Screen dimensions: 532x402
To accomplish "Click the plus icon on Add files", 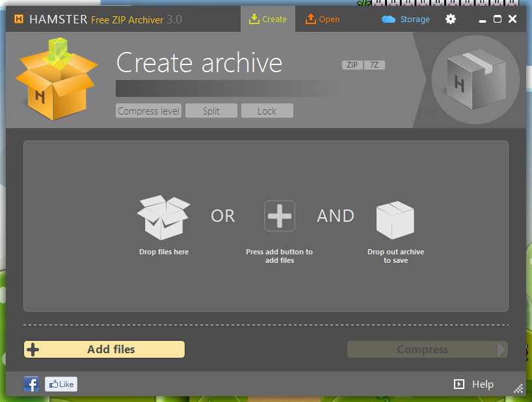I will pos(33,349).
